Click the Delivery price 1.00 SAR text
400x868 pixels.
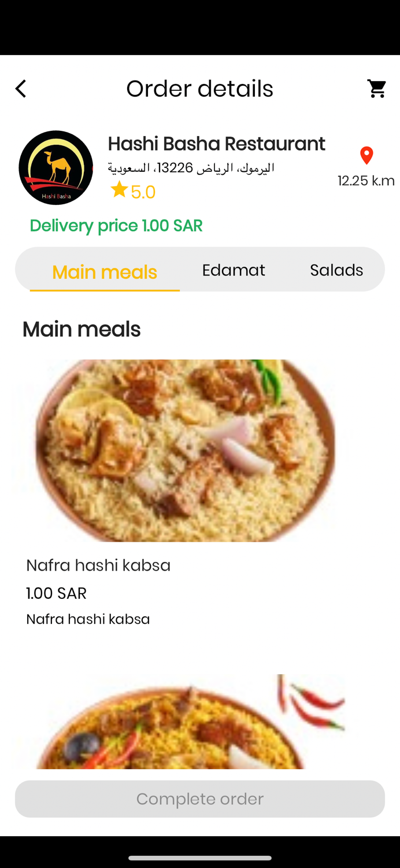tap(116, 225)
